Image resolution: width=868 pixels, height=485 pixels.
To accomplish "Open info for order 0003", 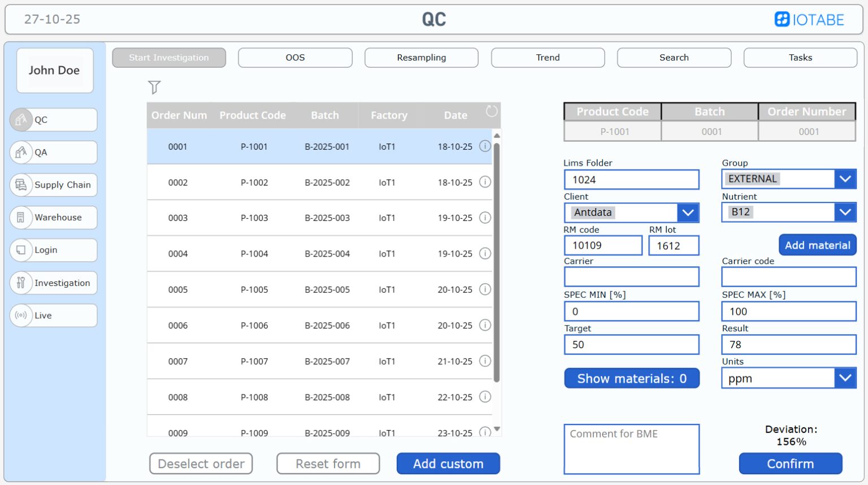I will 485,218.
